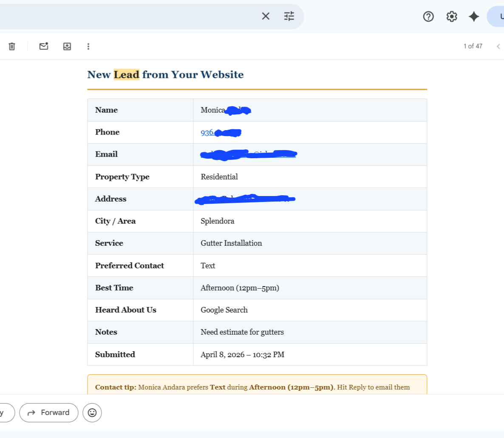This screenshot has height=438, width=504.
Task: Click the 'Phone' row label
Action: 108,132
